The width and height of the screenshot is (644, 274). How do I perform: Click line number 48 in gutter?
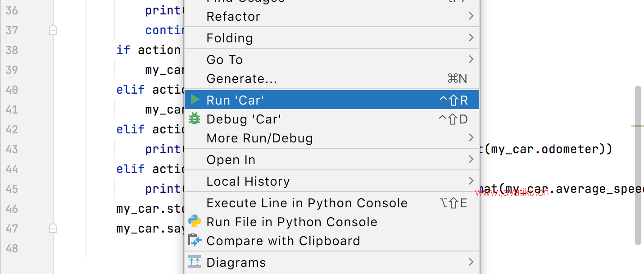[12, 248]
